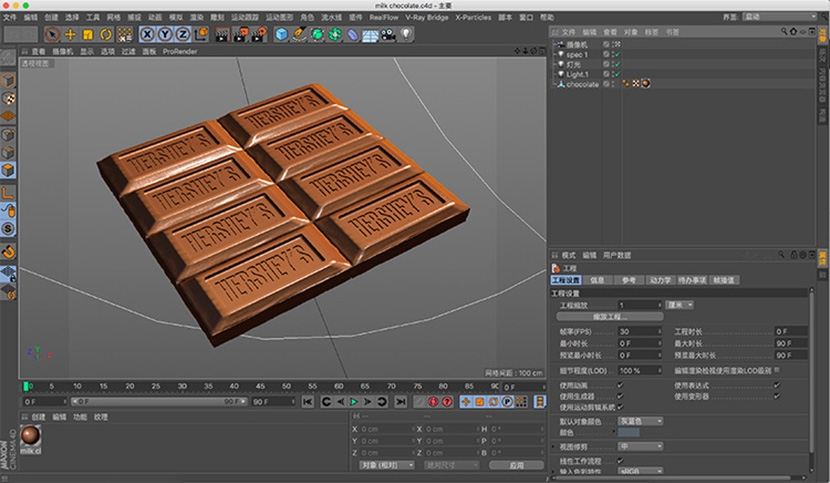Select the live selection arrow tool

coord(52,34)
